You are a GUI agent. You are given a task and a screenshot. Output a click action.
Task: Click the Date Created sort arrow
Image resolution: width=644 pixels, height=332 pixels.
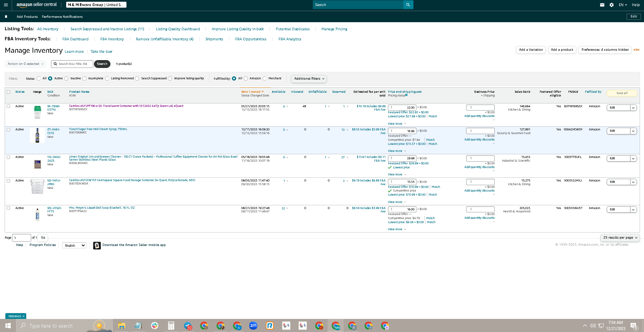click(x=262, y=92)
